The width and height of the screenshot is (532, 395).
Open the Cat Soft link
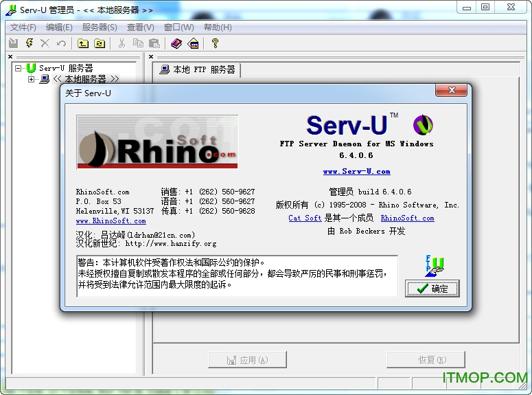305,218
